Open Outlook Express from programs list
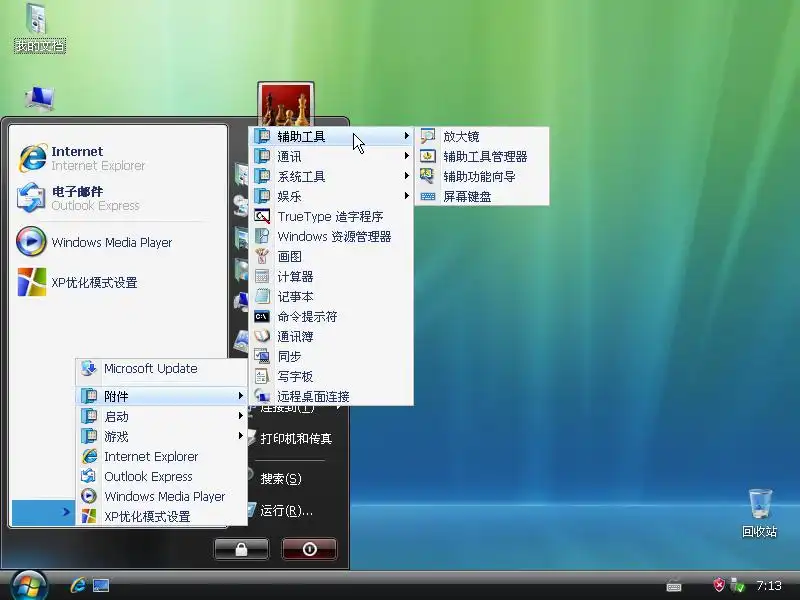800x600 pixels. tap(161, 476)
